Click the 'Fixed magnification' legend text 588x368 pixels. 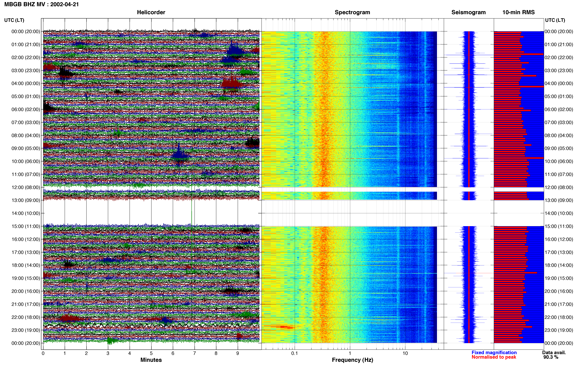pyautogui.click(x=494, y=352)
